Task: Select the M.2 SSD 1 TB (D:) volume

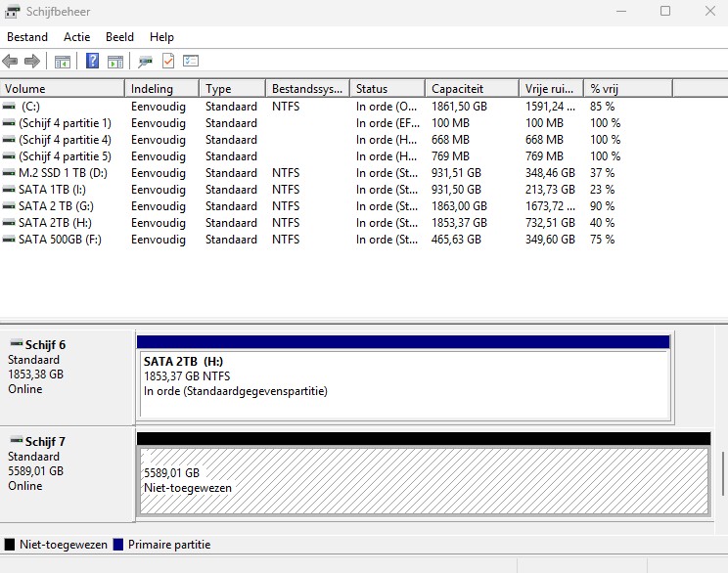Action: tap(63, 173)
